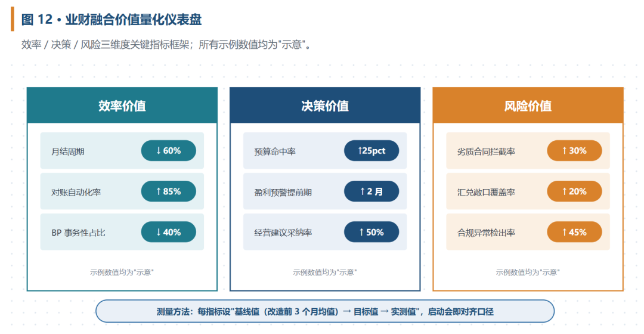Viewport: 644px width, 334px height.
Task: Click the 示例数值 footnote under 决策价值 card
Action: click(x=325, y=272)
